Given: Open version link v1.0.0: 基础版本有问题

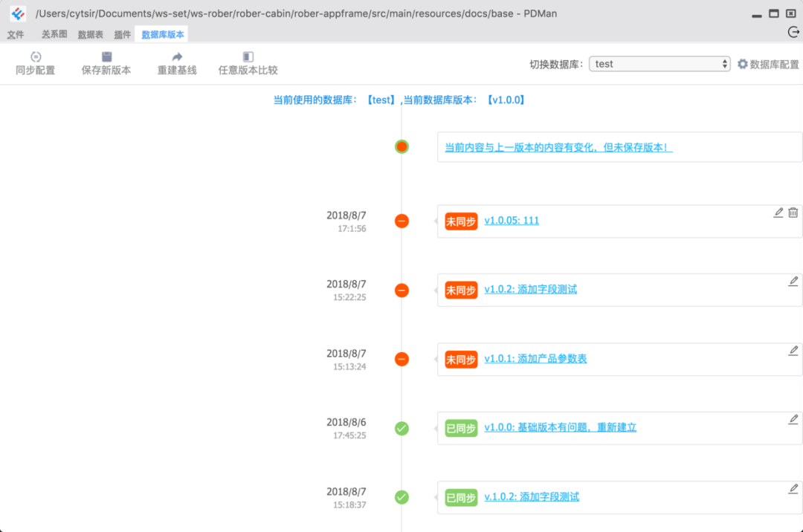Looking at the screenshot, I should click(x=561, y=428).
